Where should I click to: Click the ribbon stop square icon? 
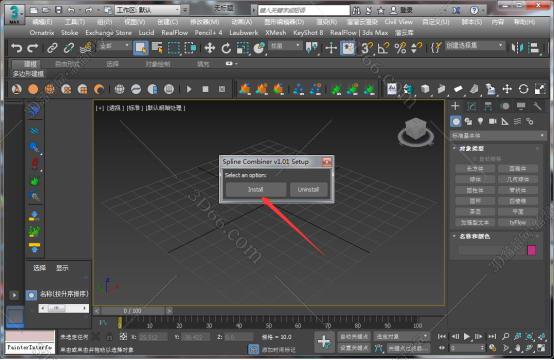[x=205, y=89]
